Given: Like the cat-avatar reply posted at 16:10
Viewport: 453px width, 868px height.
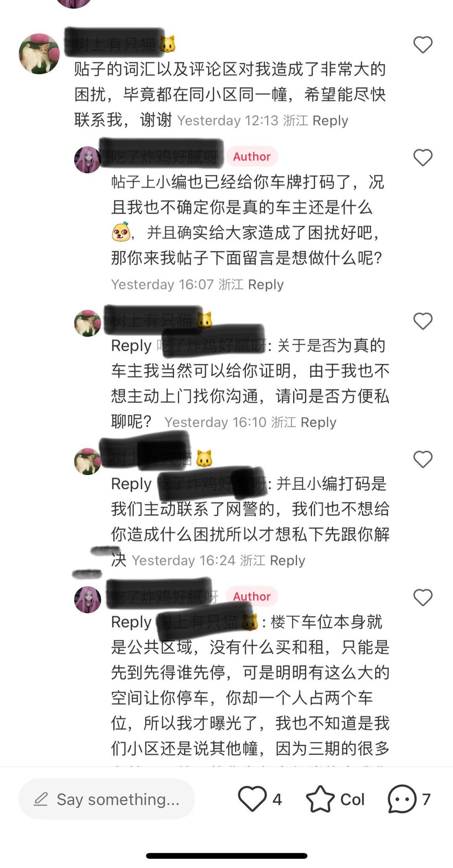Looking at the screenshot, I should click(x=423, y=321).
